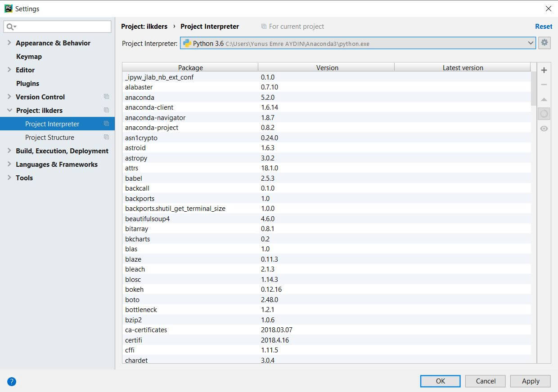Select the astroid package

327,148
